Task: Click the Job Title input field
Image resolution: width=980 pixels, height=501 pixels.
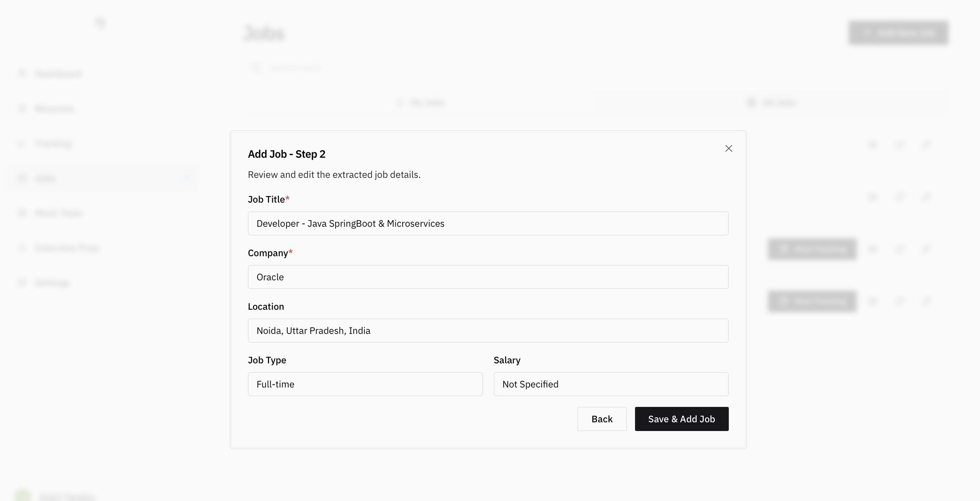Action: pyautogui.click(x=488, y=223)
